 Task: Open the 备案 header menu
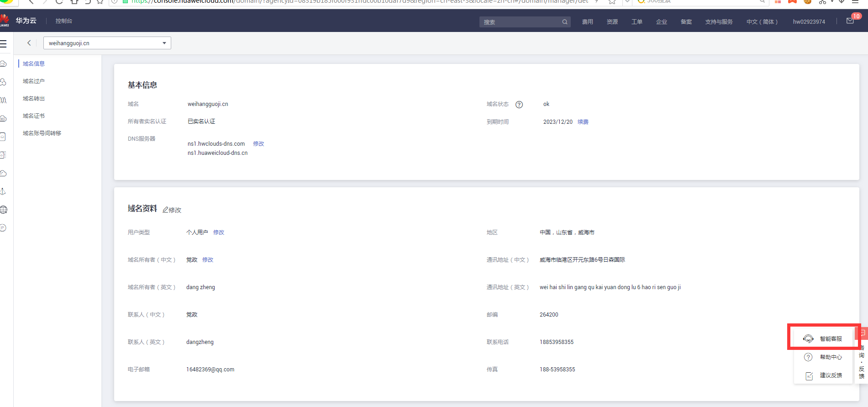click(x=686, y=22)
